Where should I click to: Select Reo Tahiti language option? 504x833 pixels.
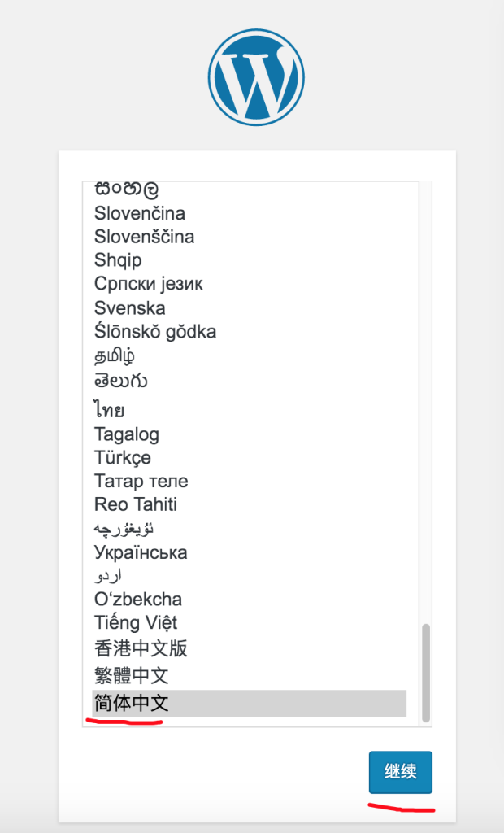coord(135,504)
